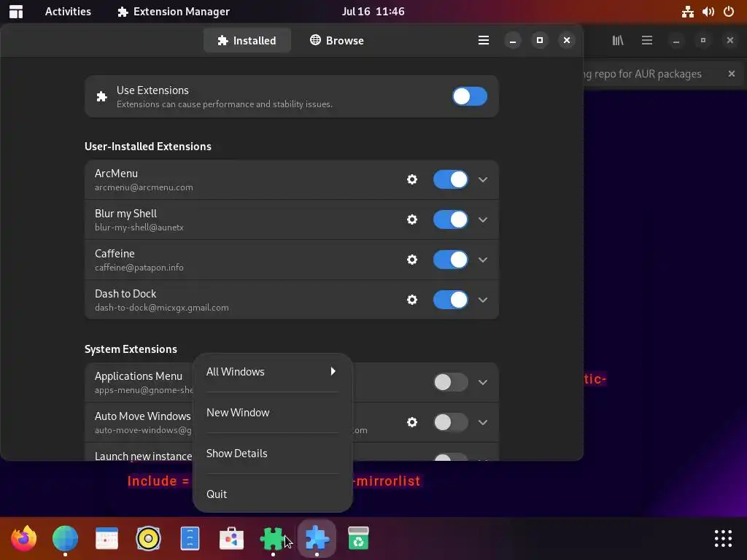Expand Applications Menu details chevron

(483, 382)
